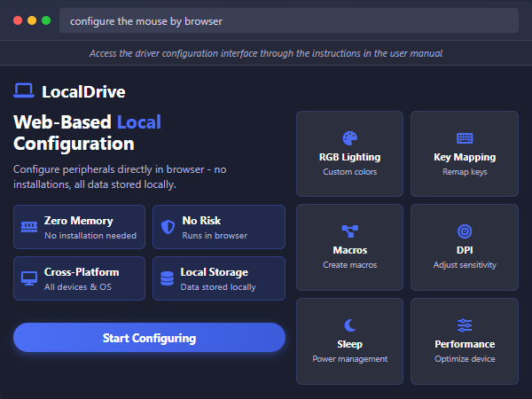This screenshot has height=399, width=532.
Task: Select the Sleep power management card
Action: (349, 340)
